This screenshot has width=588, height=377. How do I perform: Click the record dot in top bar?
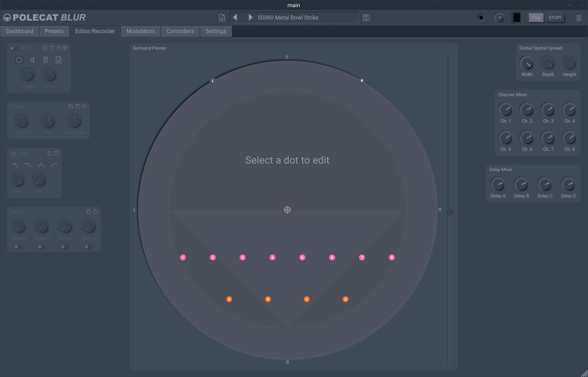click(481, 18)
